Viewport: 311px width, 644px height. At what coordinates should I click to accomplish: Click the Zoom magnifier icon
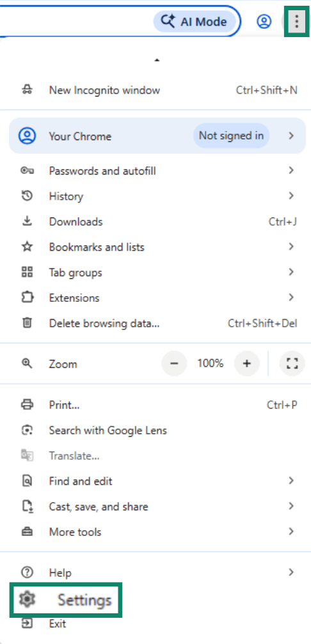click(x=27, y=363)
